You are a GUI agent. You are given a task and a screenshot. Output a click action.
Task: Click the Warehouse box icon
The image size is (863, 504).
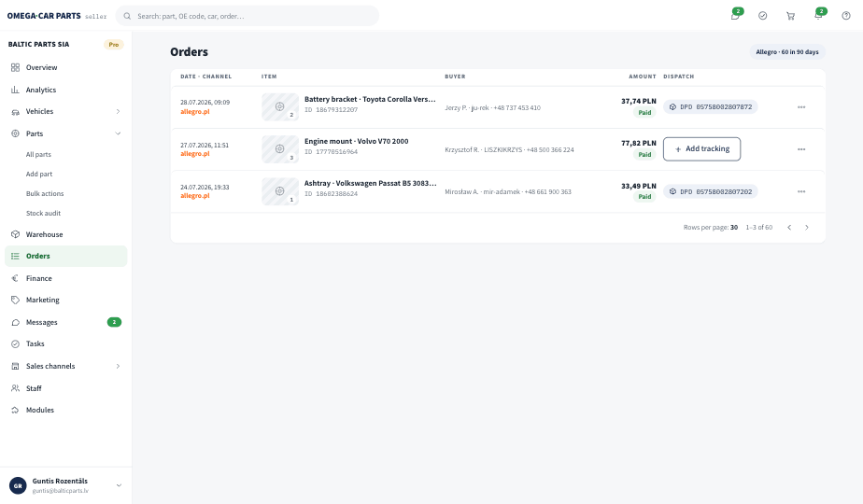(x=15, y=234)
